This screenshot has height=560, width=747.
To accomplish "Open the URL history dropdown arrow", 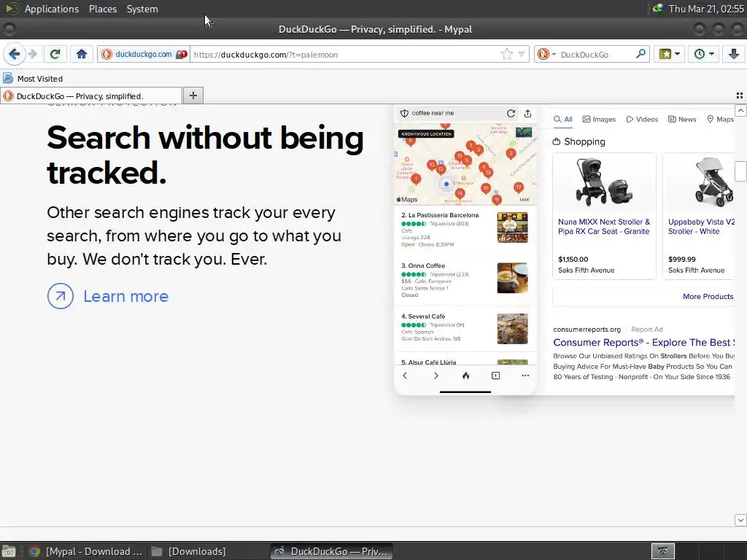I will [521, 54].
